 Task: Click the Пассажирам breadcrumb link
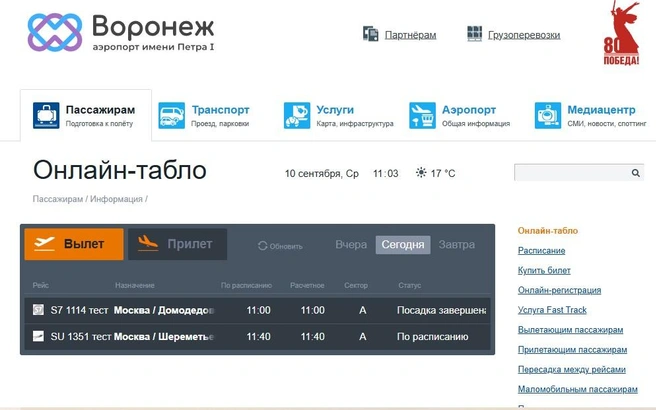[x=58, y=199]
